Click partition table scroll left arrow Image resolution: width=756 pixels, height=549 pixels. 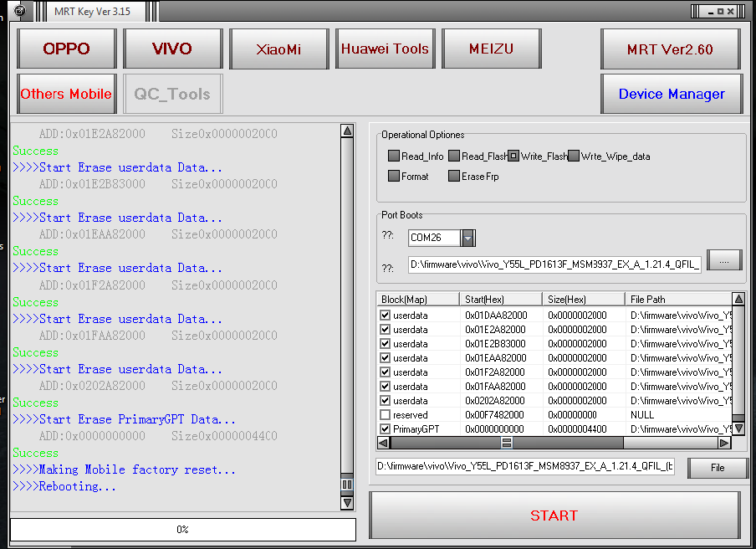click(x=384, y=443)
